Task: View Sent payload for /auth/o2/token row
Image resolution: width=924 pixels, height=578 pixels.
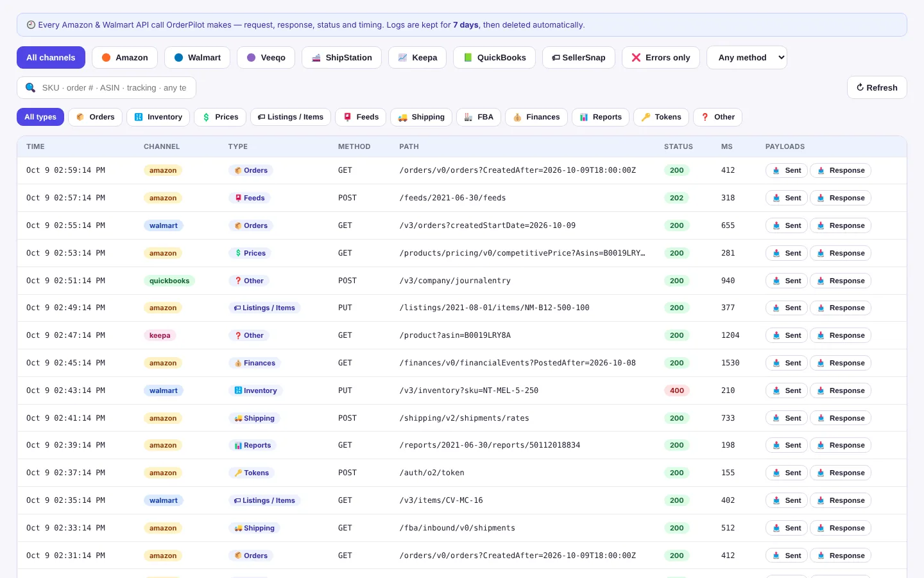Action: (x=787, y=473)
